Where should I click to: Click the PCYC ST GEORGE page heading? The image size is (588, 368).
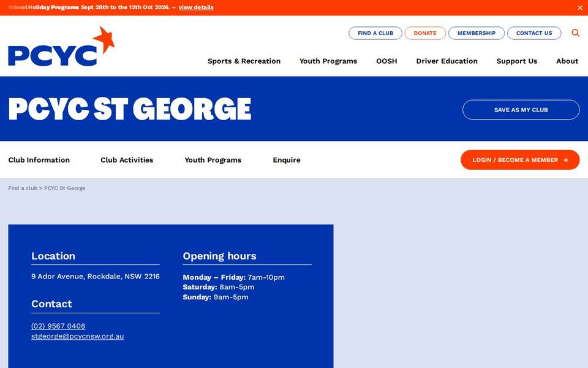coord(130,109)
